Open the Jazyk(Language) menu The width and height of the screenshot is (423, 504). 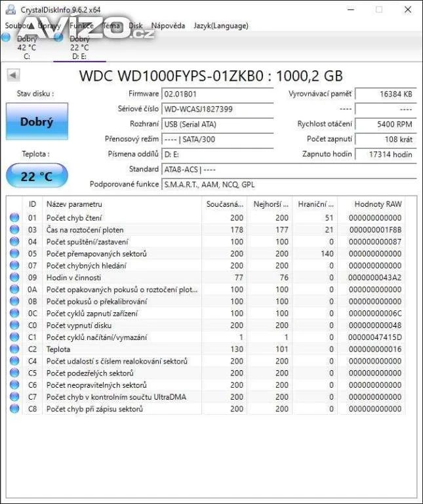(x=220, y=26)
